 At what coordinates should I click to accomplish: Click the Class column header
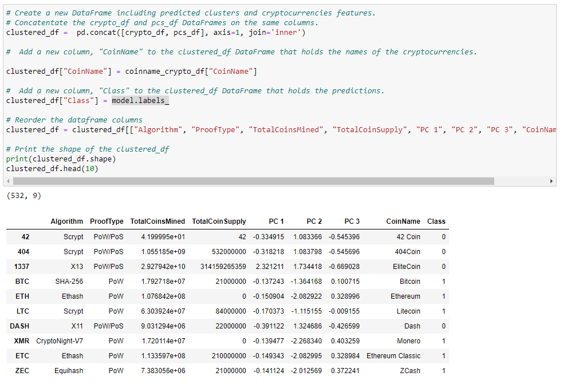point(436,221)
